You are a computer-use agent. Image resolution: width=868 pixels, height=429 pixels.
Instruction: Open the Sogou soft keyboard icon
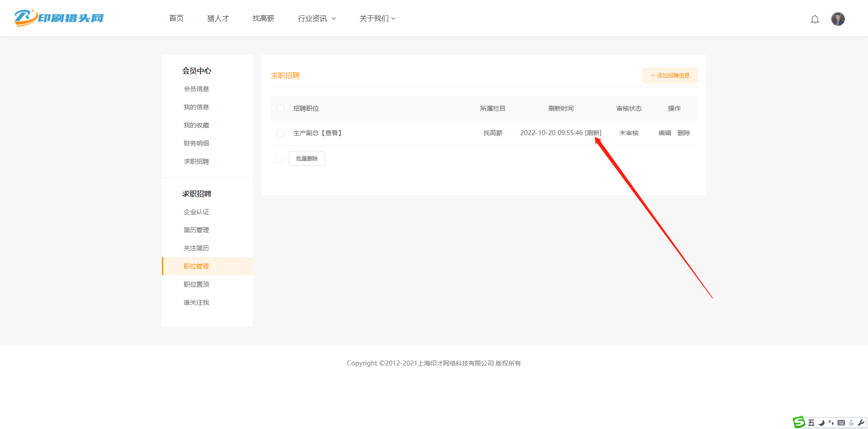pyautogui.click(x=841, y=423)
